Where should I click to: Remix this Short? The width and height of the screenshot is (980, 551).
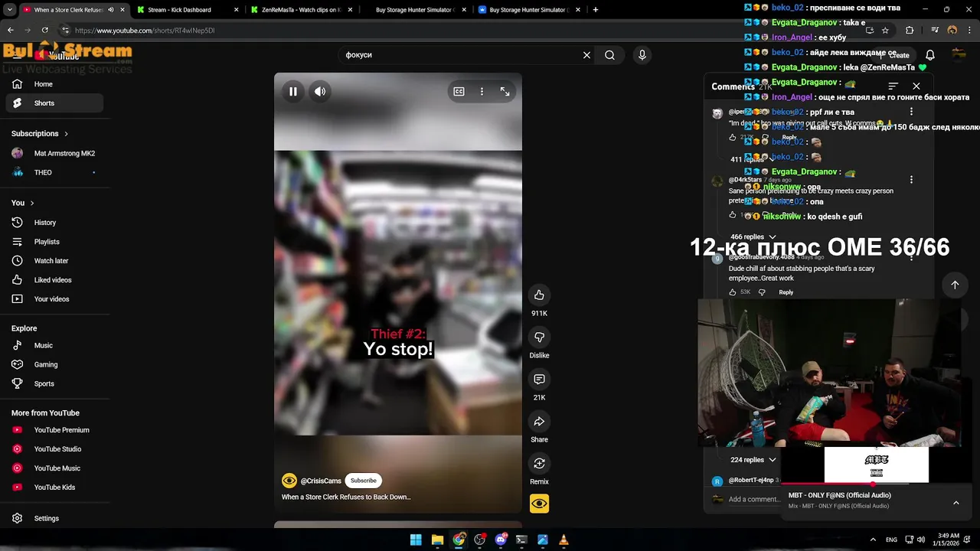pos(539,464)
